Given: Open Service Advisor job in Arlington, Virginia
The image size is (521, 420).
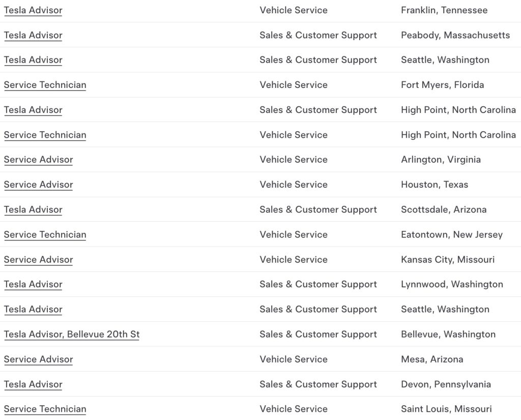Looking at the screenshot, I should [38, 160].
